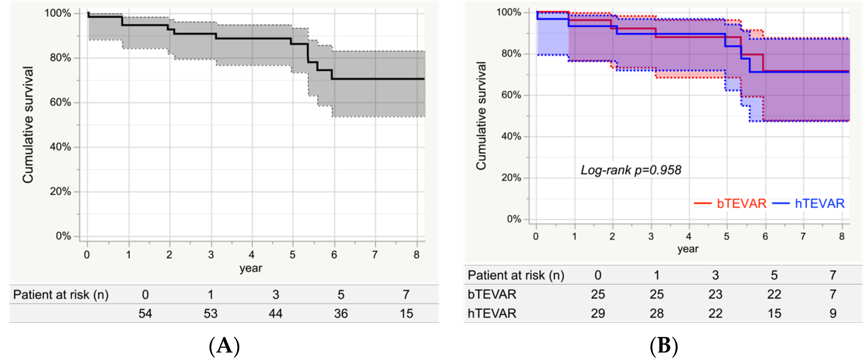
Task: Click the 100% tick label in left chart
Action: pyautogui.click(x=58, y=13)
